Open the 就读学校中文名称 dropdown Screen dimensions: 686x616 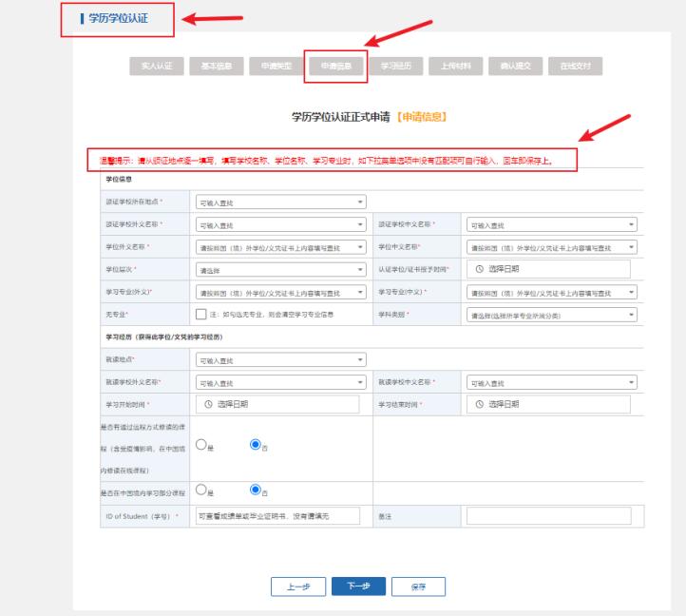pyautogui.click(x=552, y=383)
